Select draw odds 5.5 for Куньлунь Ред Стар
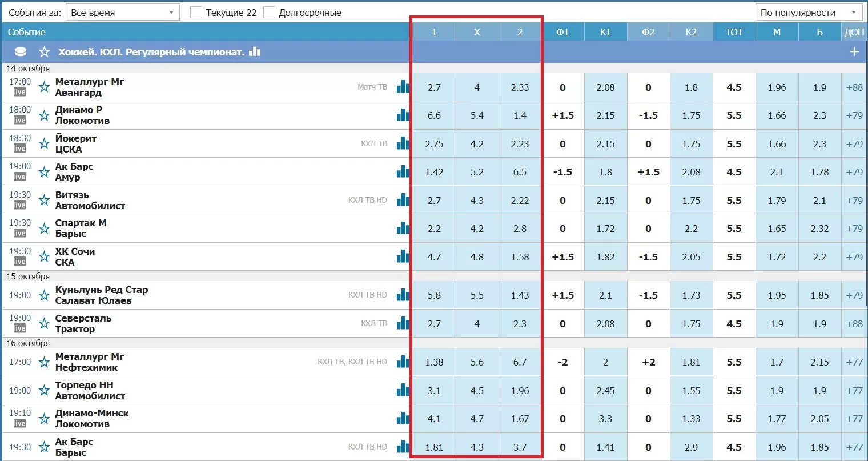 477,295
